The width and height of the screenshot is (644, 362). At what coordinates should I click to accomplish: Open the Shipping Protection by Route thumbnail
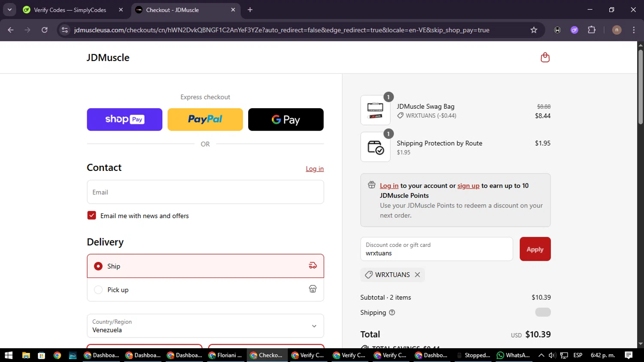[375, 147]
